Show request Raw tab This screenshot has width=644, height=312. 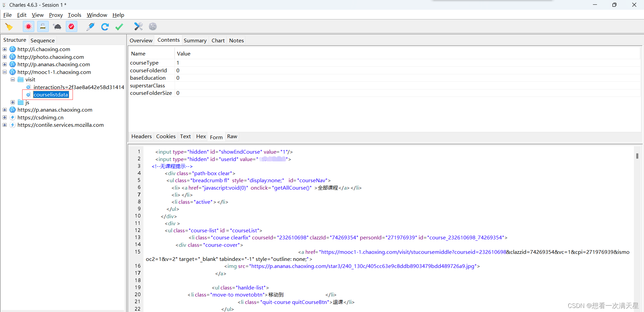coord(232,136)
